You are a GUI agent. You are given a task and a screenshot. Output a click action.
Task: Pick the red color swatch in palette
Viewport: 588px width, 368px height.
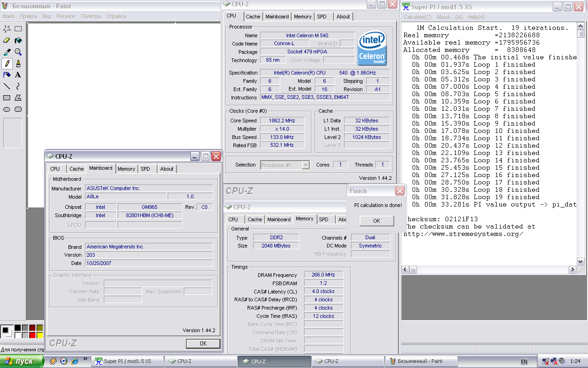click(32, 335)
